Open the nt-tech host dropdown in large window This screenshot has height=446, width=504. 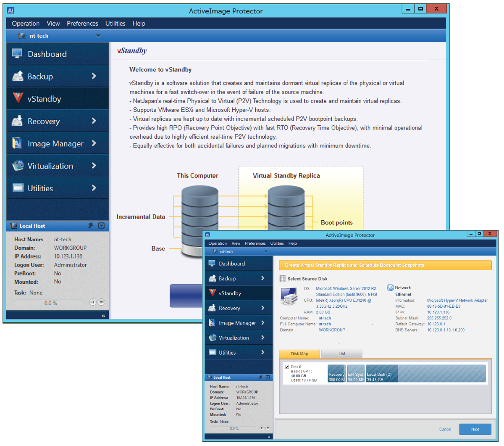pos(98,36)
